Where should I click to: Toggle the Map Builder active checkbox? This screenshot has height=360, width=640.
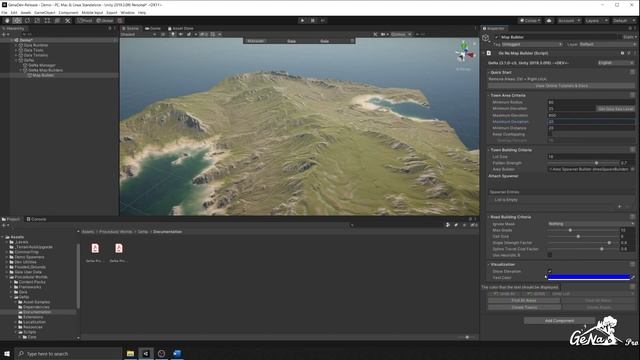[x=496, y=37]
